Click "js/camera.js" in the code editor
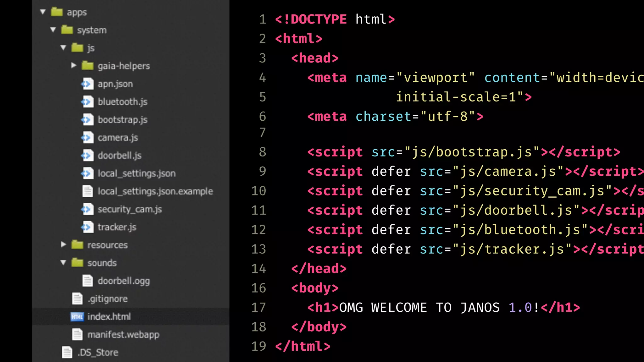Screen dimensions: 644x362 [508, 172]
